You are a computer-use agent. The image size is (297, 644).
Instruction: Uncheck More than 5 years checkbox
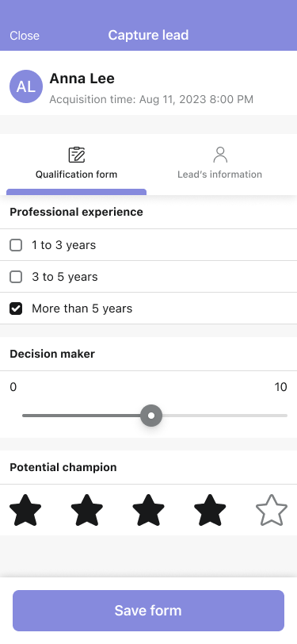16,309
